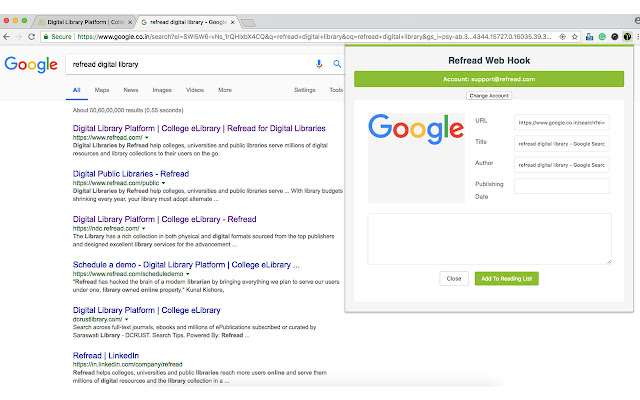Switch to Maps results
This screenshot has width=640, height=400.
[x=102, y=90]
